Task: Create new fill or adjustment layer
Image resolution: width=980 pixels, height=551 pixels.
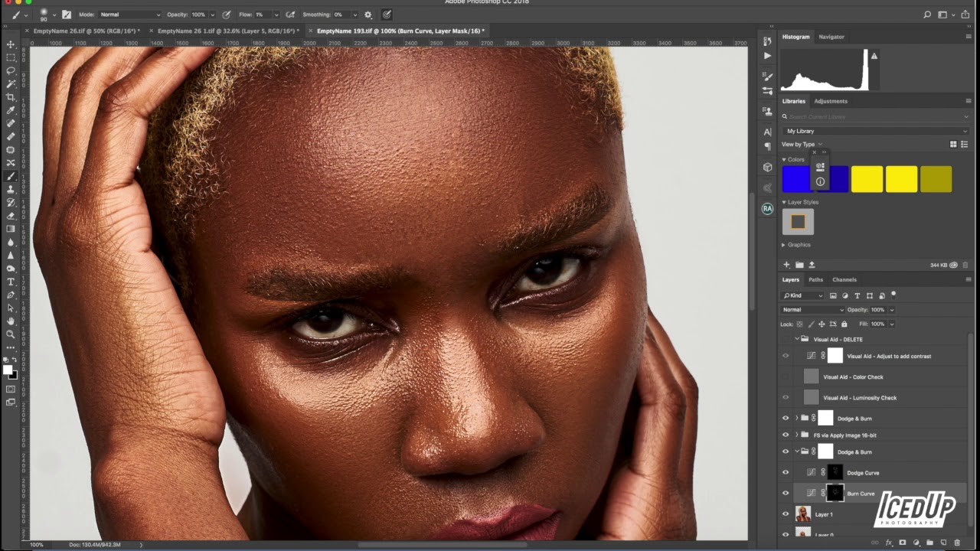Action: point(916,543)
